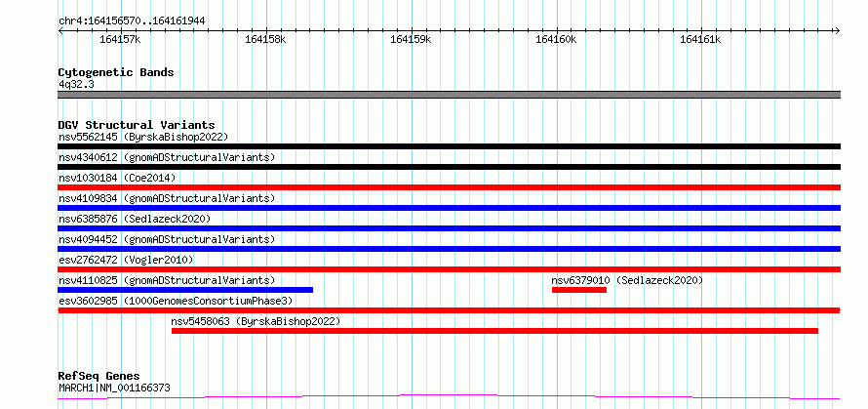Select the blue bar under nsv4094452

coord(449,249)
